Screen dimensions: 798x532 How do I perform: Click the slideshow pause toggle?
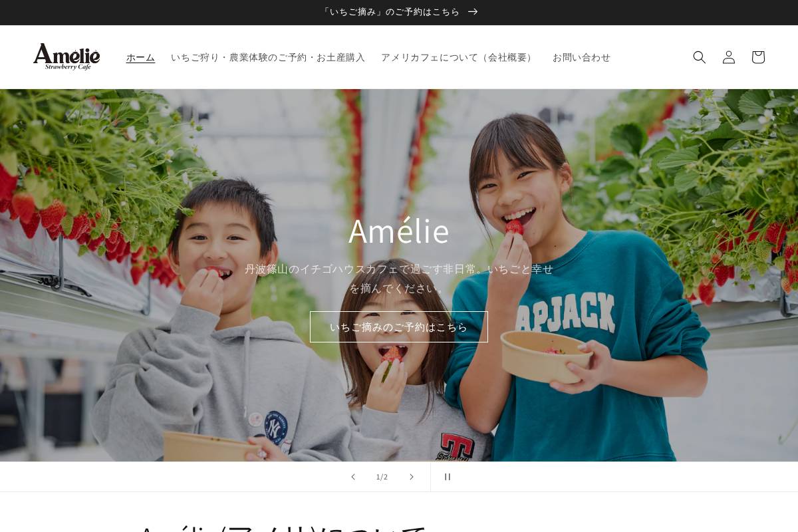(x=447, y=477)
